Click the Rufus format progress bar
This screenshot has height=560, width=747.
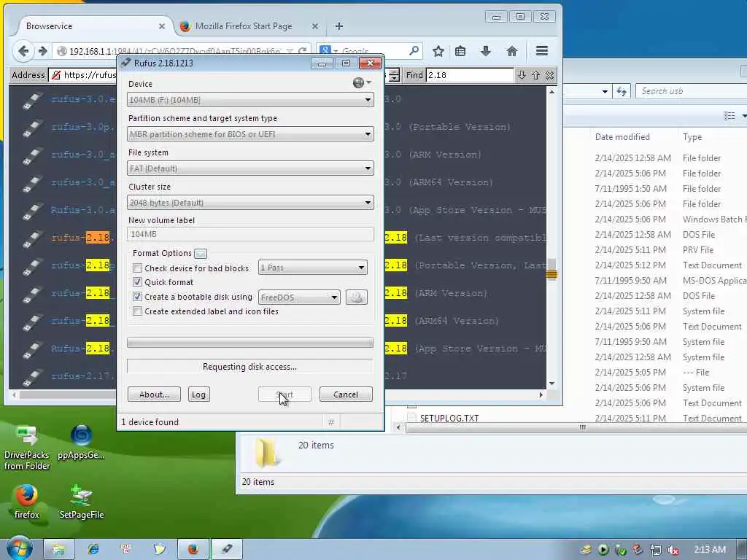[x=250, y=343]
